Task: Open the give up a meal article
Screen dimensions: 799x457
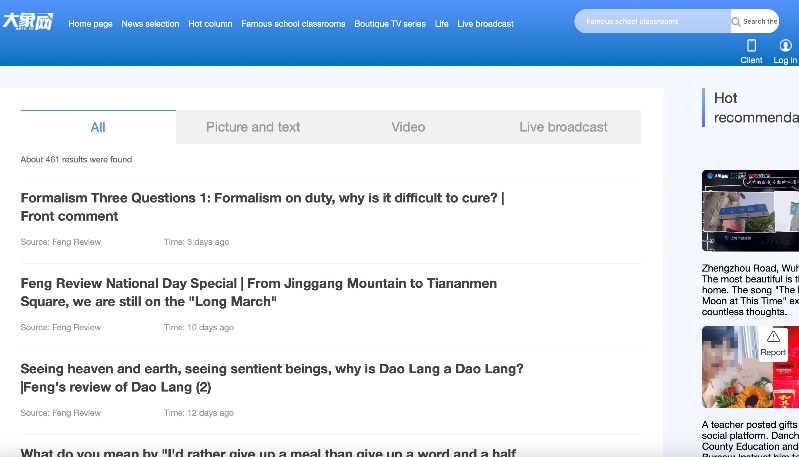Action: coord(268,452)
